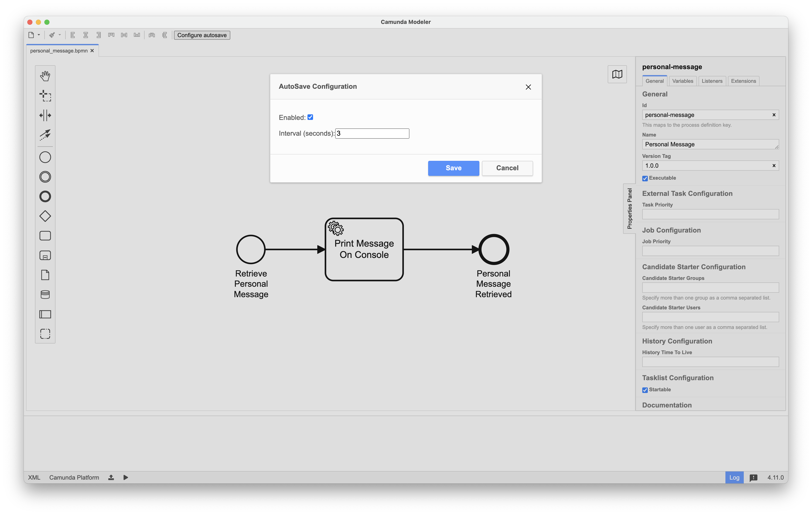
Task: Create a StartEvent from palette
Action: click(45, 157)
